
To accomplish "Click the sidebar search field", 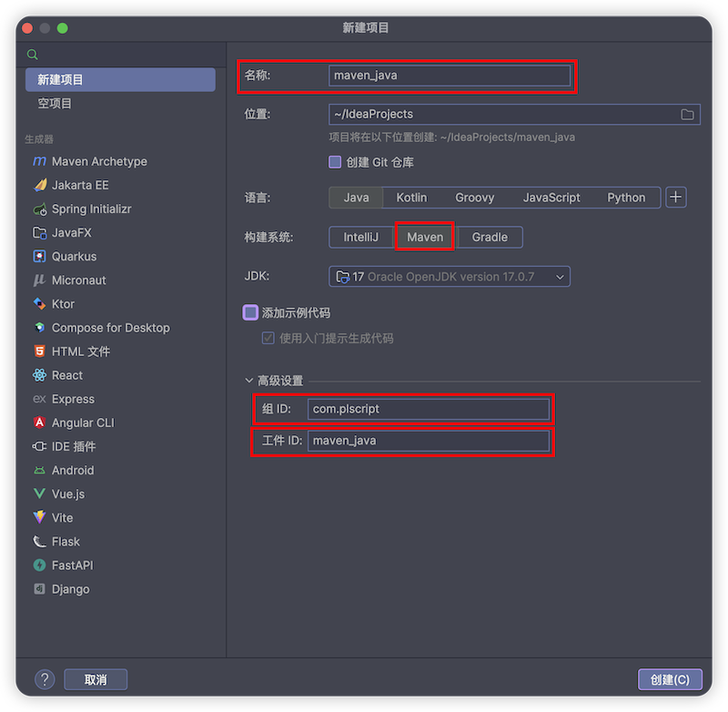I will click(x=121, y=55).
